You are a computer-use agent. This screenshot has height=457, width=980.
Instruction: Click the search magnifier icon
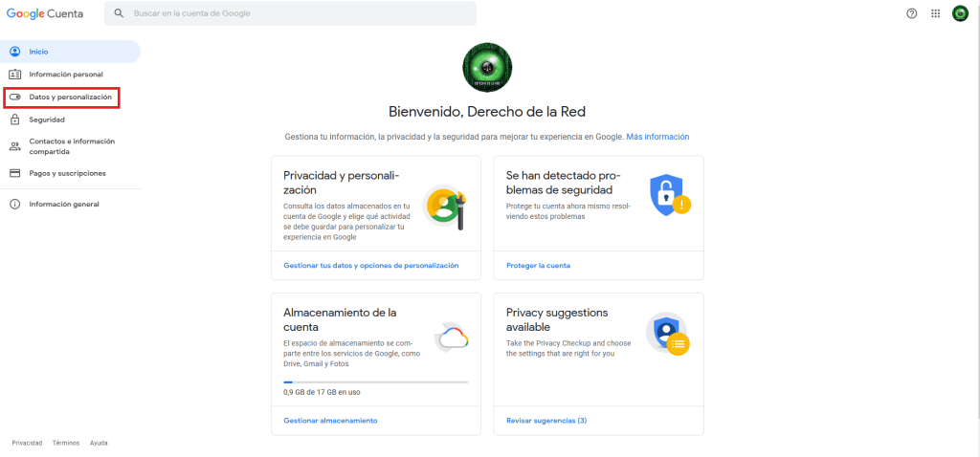tap(120, 14)
